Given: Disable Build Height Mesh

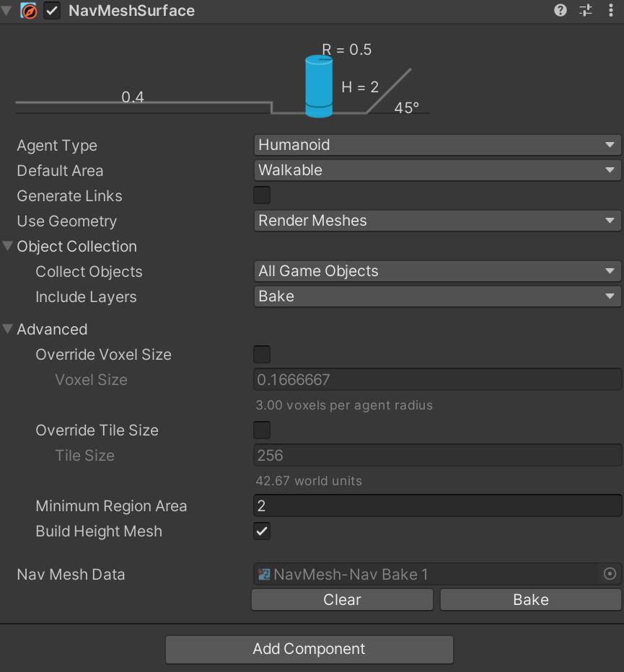Looking at the screenshot, I should point(261,531).
